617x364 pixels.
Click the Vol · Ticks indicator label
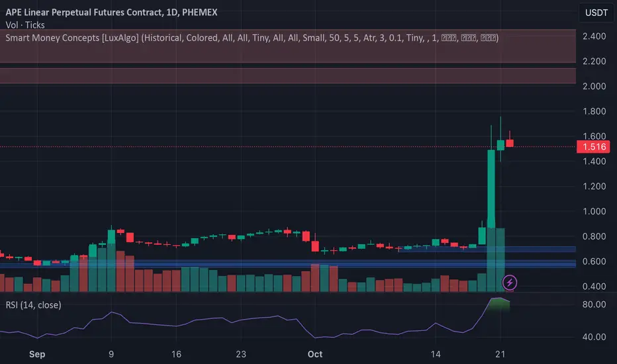(x=25, y=24)
